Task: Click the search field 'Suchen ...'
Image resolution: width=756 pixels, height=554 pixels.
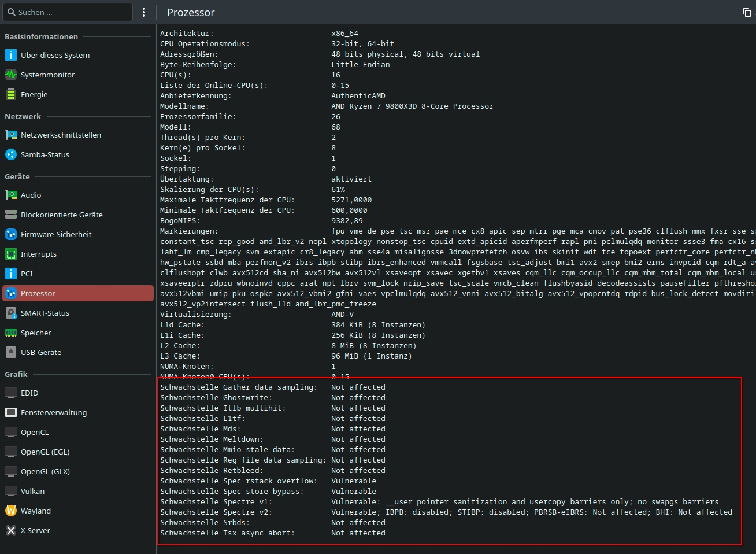Action: [x=68, y=12]
